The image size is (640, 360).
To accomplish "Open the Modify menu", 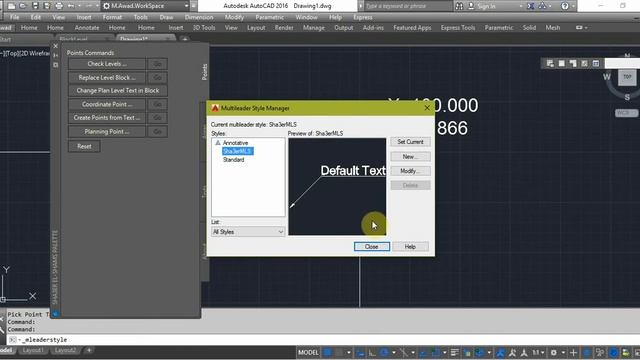I will tap(234, 17).
